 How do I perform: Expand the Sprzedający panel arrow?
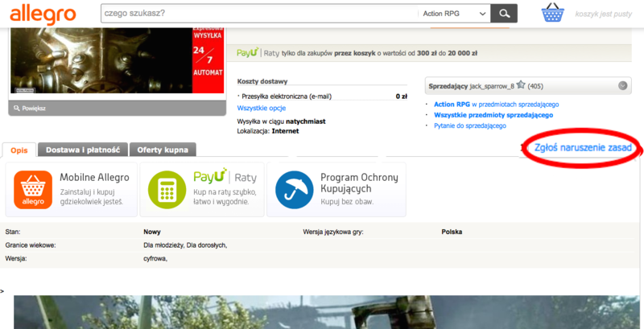point(622,86)
